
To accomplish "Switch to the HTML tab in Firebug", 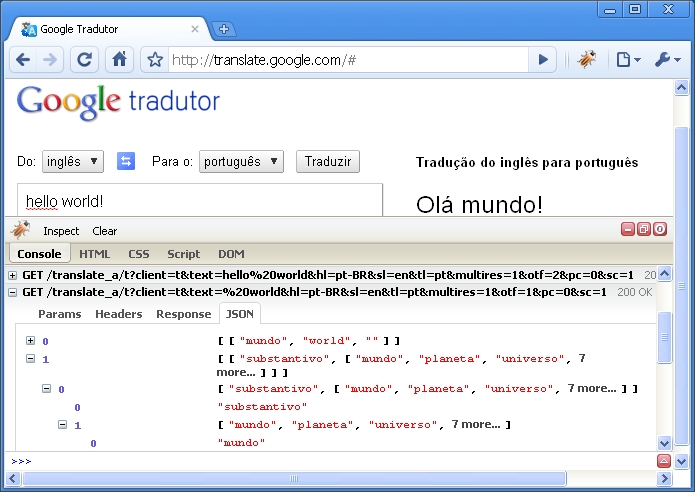I will (95, 254).
